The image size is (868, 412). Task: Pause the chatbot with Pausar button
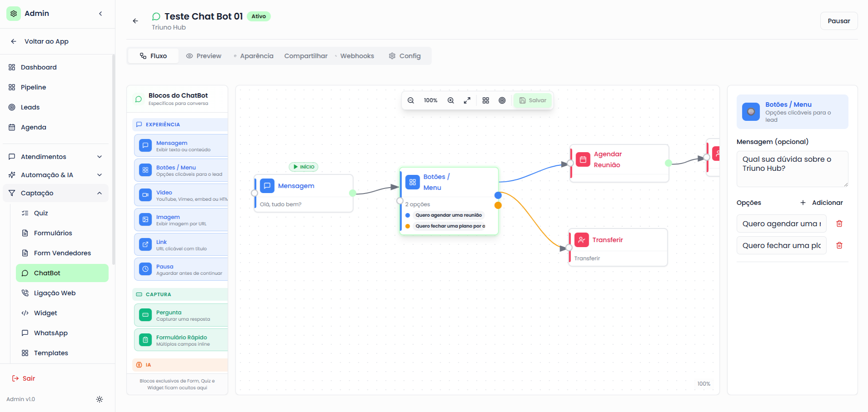(839, 21)
